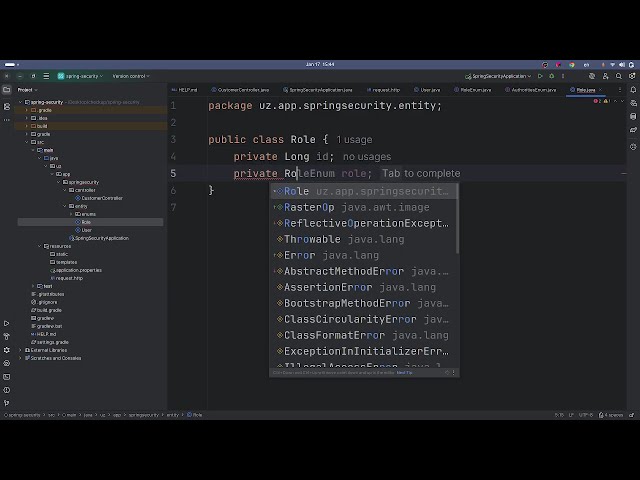Click the Chrome icon in system tray
This screenshot has height=480, width=640.
coord(572,65)
